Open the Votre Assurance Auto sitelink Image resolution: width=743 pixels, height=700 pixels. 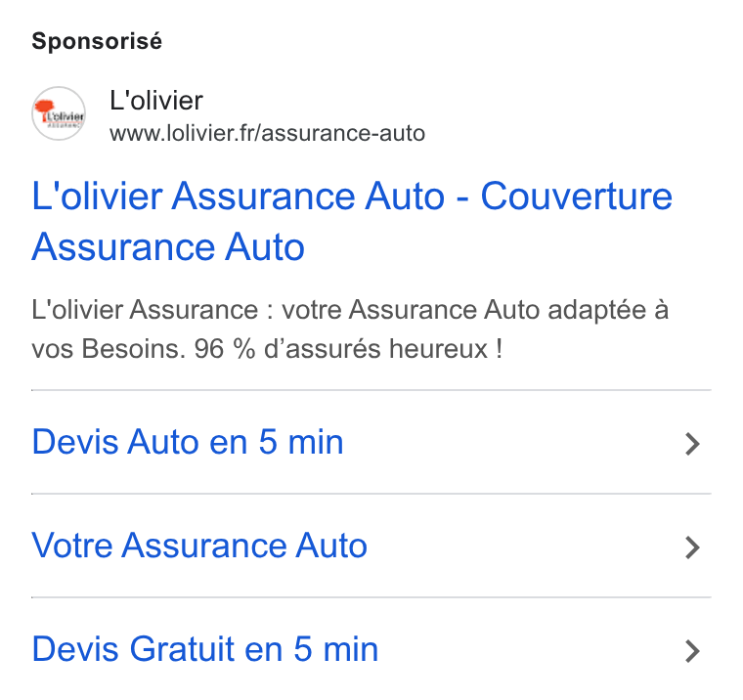(x=199, y=545)
